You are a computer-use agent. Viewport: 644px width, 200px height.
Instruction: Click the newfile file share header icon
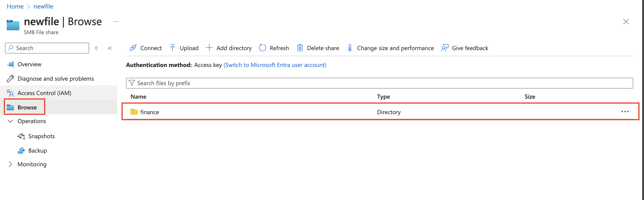[13, 25]
